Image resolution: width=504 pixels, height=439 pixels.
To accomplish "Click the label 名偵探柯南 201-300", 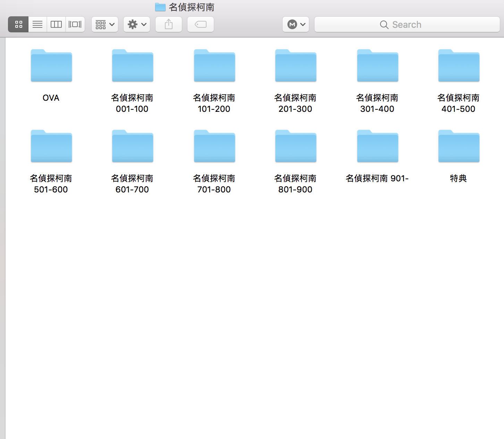I will (x=295, y=103).
